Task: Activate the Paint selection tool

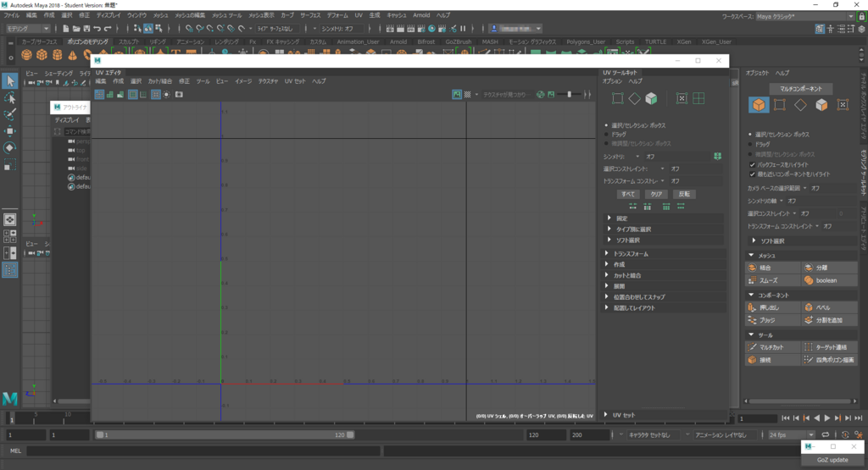Action: (x=10, y=114)
